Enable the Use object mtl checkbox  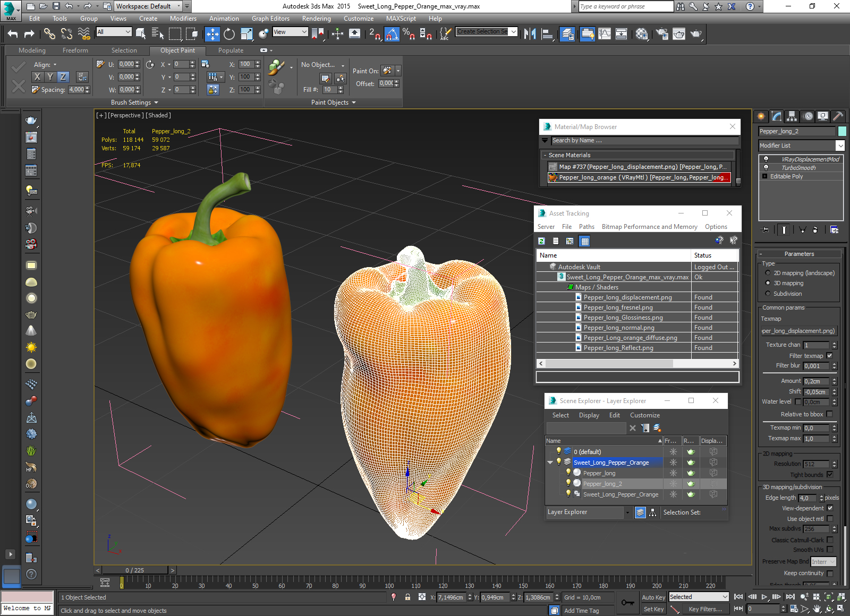[x=830, y=519]
